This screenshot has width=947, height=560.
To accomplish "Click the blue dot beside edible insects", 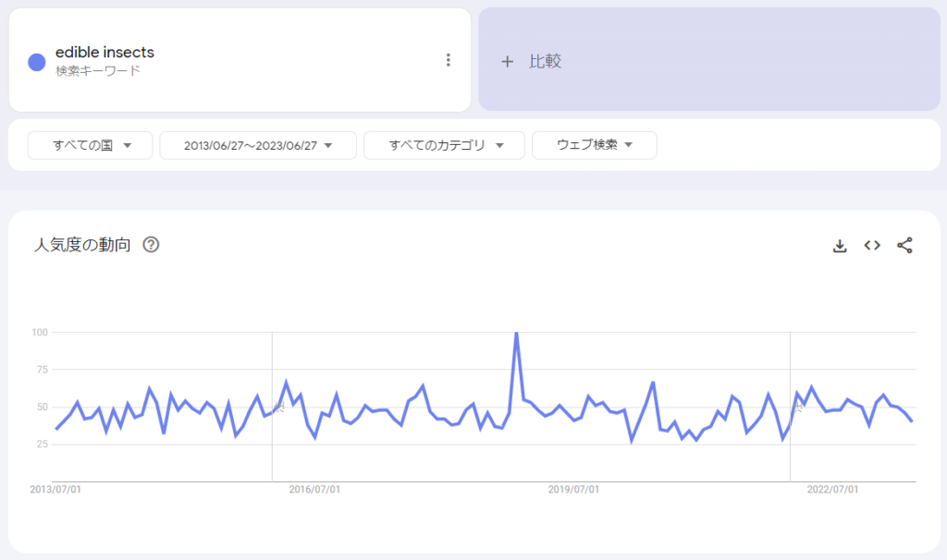I will click(x=37, y=62).
